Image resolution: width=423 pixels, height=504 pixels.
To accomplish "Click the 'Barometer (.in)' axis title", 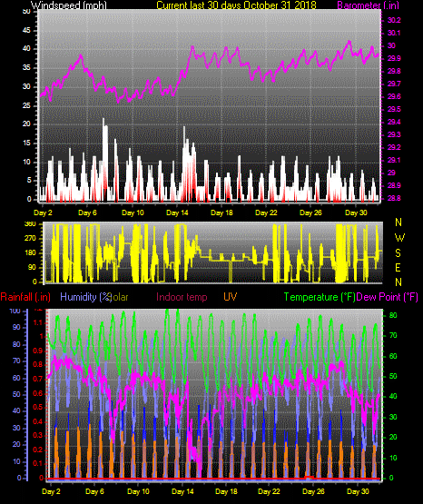I will pos(369,5).
